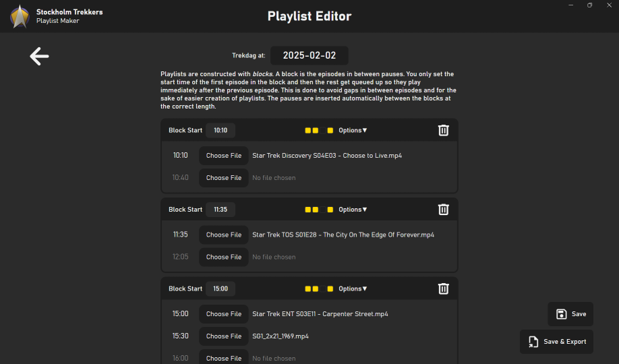This screenshot has height=364, width=619.
Task: Expand Options in the 11:35 block
Action: pos(353,209)
